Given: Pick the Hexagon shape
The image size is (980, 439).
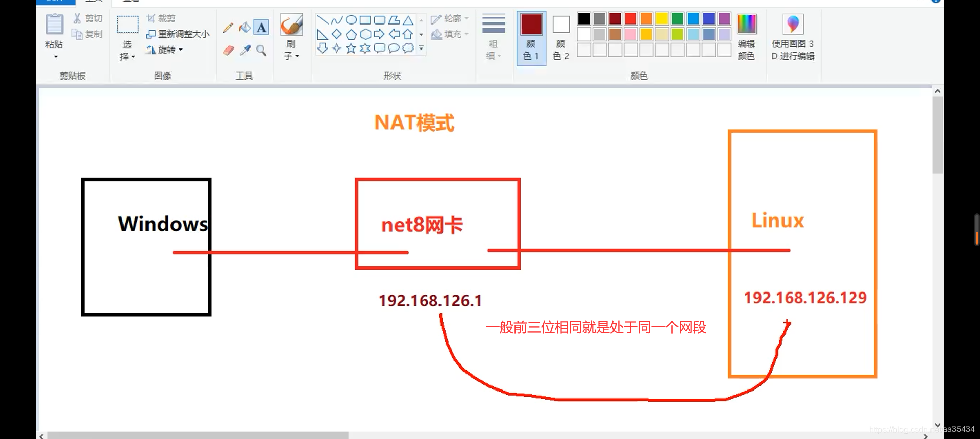Looking at the screenshot, I should (365, 34).
